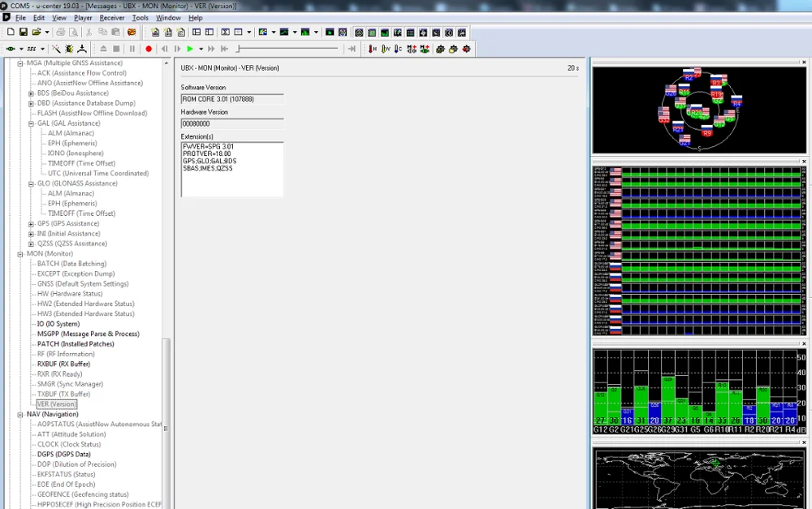The image size is (812, 509).
Task: Select IO (IO System) message
Action: click(x=58, y=324)
